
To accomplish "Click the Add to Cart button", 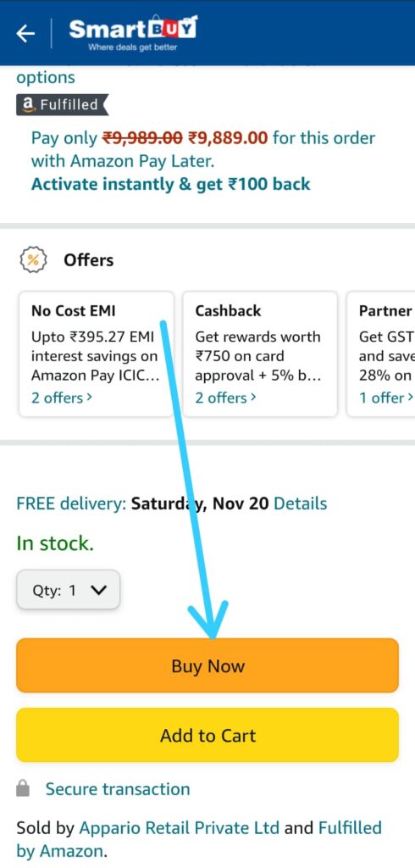I will [207, 735].
